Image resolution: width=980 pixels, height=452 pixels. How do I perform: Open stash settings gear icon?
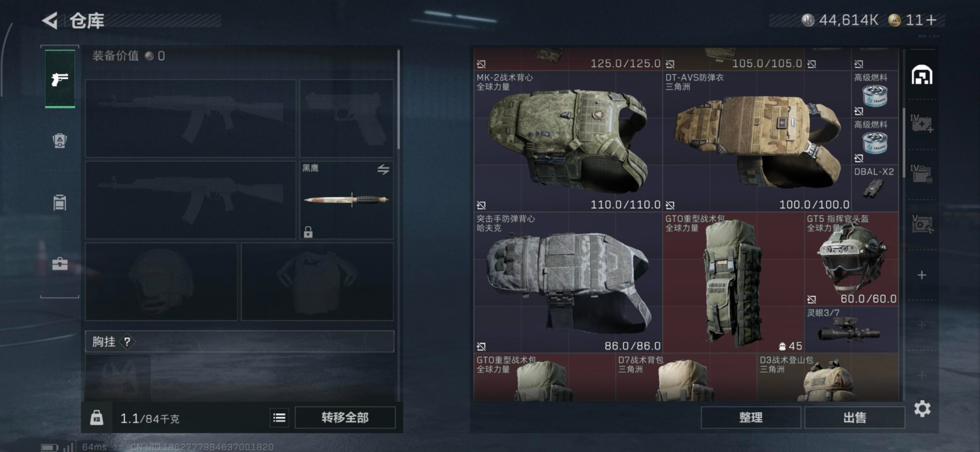click(x=922, y=409)
